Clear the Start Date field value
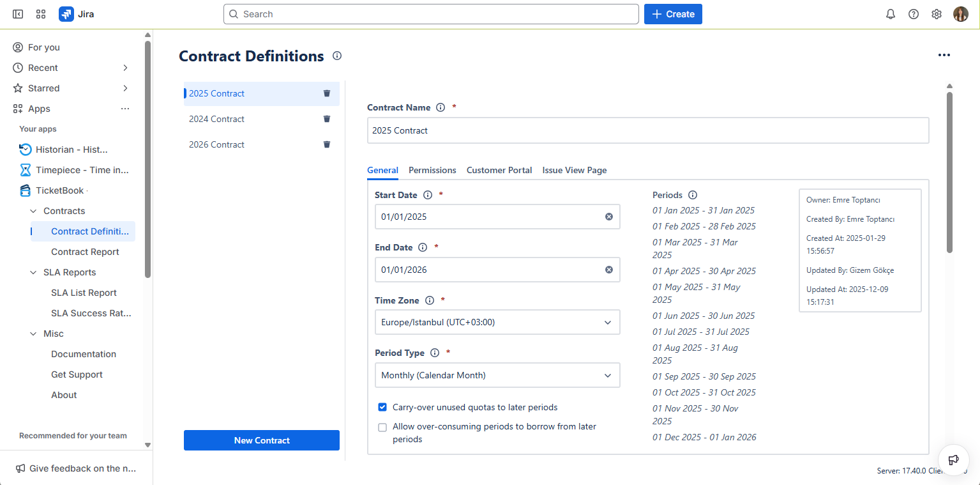The height and width of the screenshot is (485, 980). [x=608, y=217]
